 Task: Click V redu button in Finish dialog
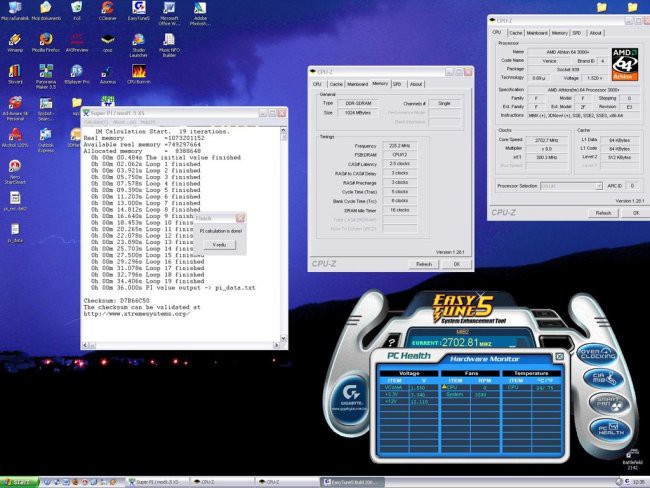(x=219, y=245)
